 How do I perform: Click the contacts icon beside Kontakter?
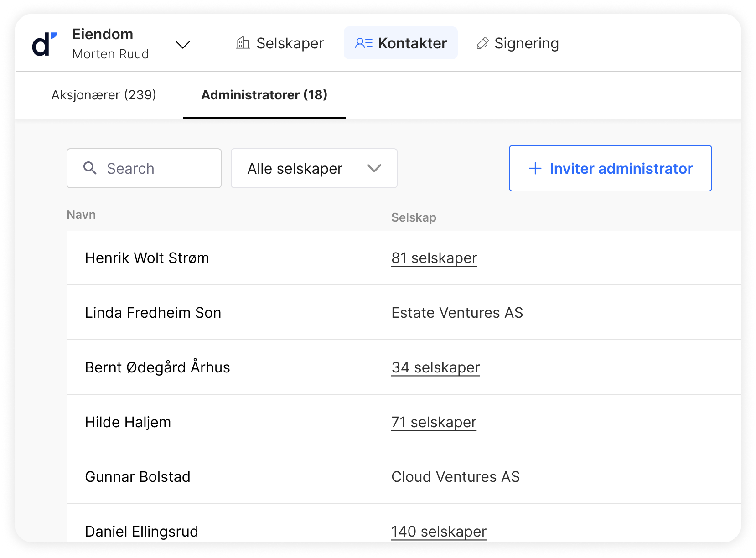coord(363,43)
